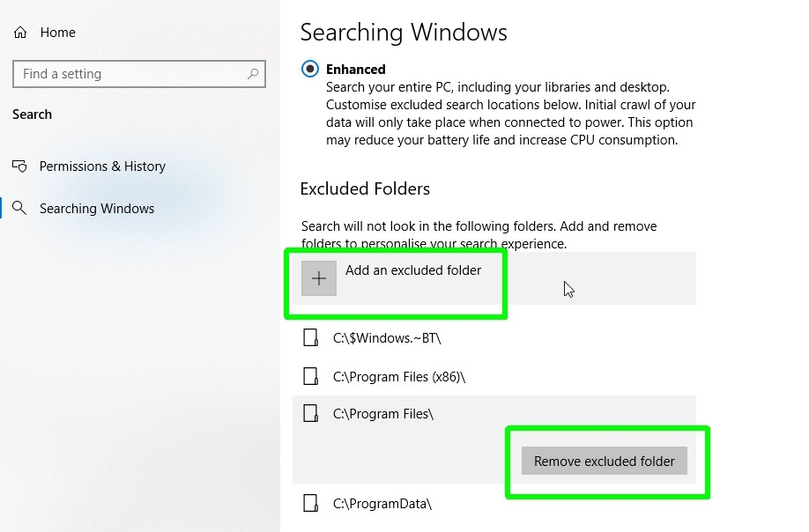Viewport: 809px width, 532px height.
Task: Click the Permissions & History sidebar icon
Action: [x=19, y=166]
